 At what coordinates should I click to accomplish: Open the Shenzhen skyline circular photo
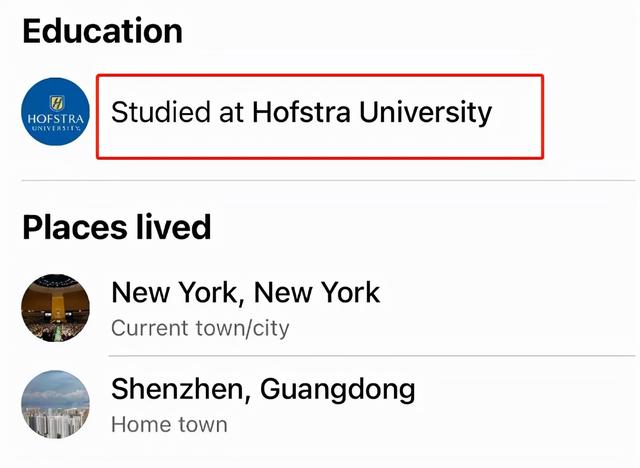56,404
